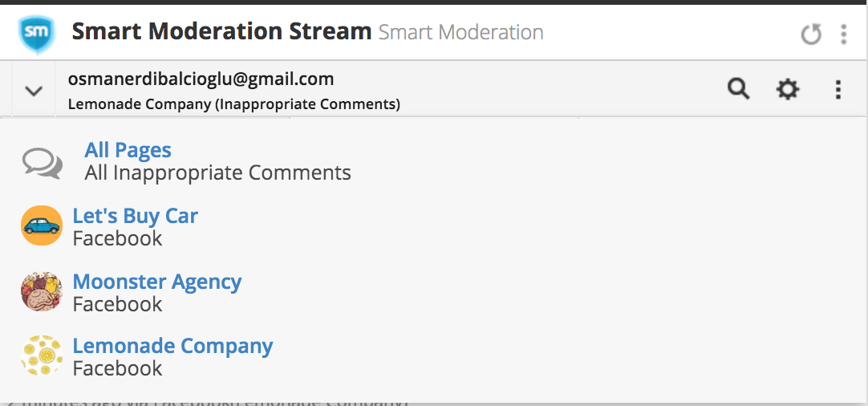Choose the Lemonade Company page
868x406 pixels.
coord(172,346)
